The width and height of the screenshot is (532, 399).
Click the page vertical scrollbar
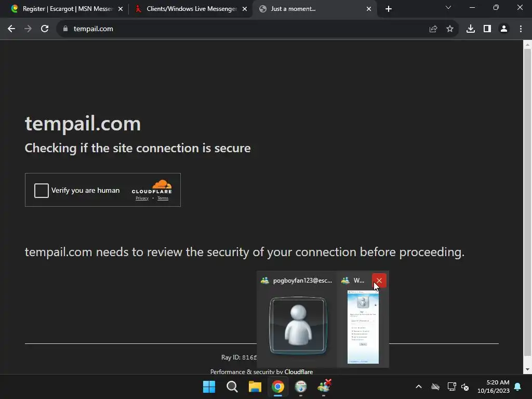[527, 203]
